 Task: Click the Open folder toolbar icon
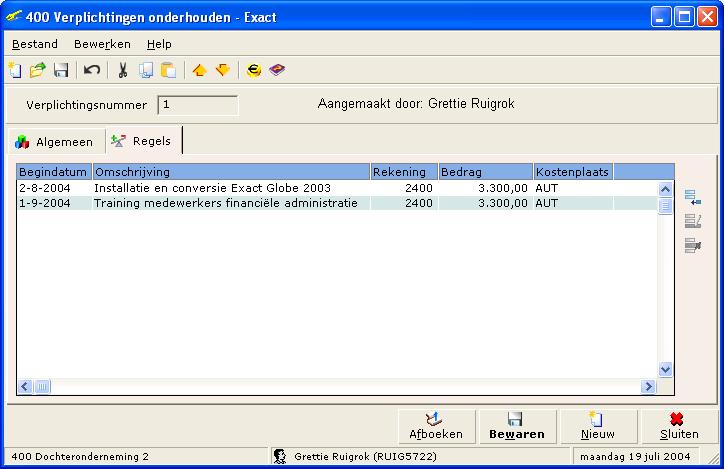[x=37, y=70]
